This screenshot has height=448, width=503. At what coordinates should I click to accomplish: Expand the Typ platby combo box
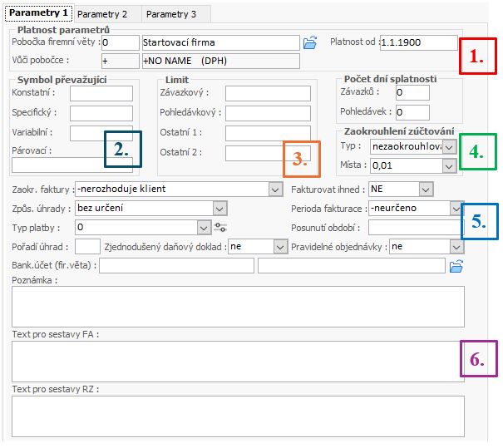[x=205, y=227]
